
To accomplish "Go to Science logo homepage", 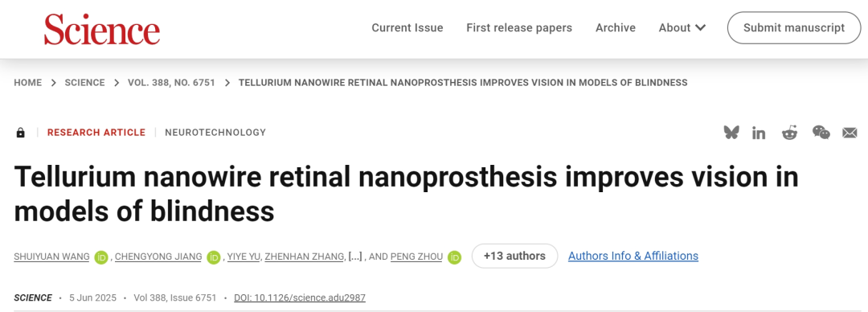I will [102, 29].
